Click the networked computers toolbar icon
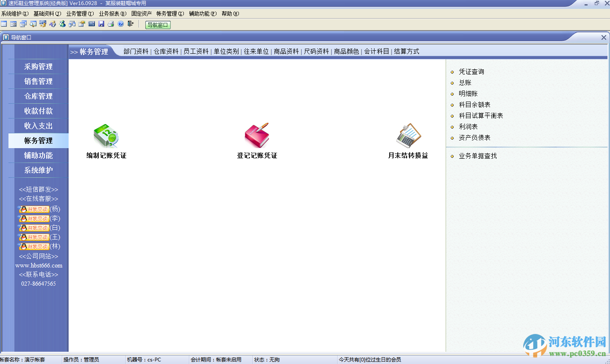610x364 pixels. pyautogui.click(x=72, y=24)
